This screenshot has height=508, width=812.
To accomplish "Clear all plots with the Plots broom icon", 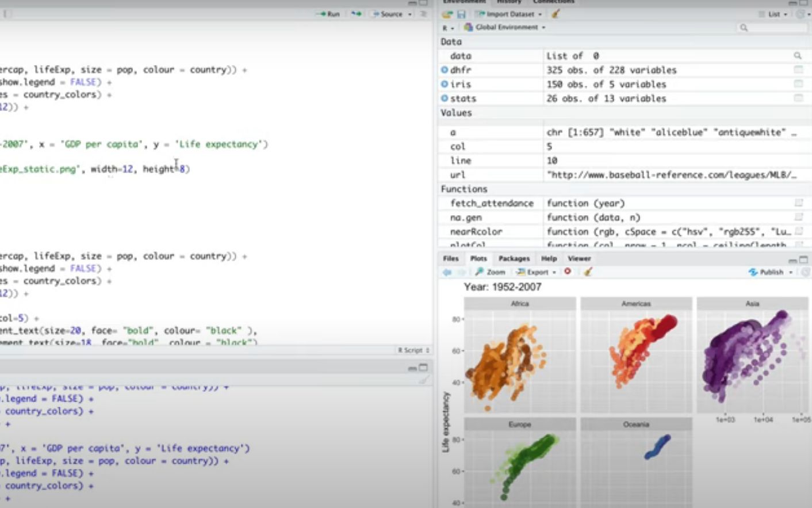I will tap(586, 272).
